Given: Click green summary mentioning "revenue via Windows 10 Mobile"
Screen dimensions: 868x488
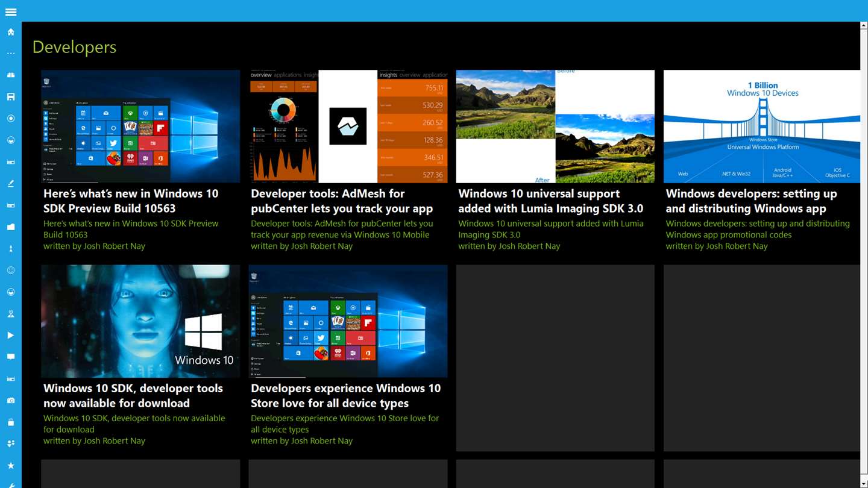Looking at the screenshot, I should click(342, 229).
